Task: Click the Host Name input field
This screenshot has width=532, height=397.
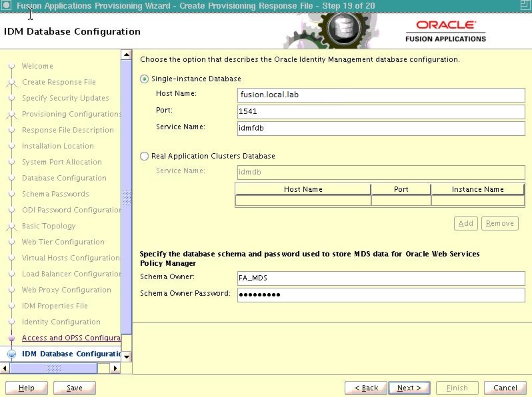Action: pyautogui.click(x=381, y=95)
